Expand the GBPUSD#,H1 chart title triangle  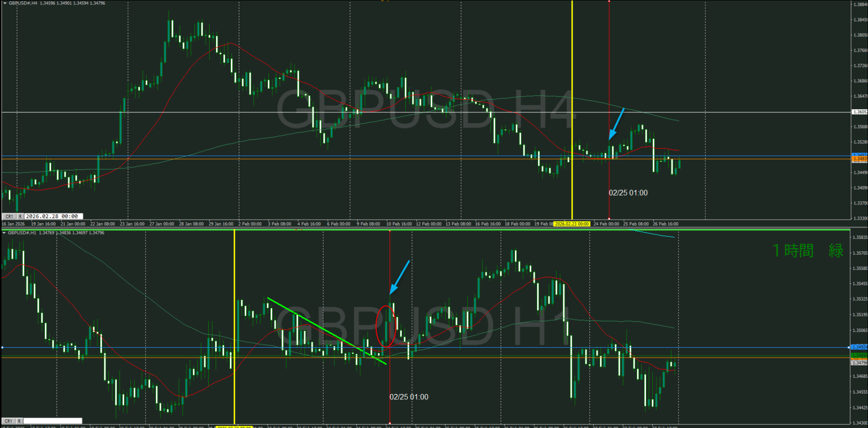point(4,232)
